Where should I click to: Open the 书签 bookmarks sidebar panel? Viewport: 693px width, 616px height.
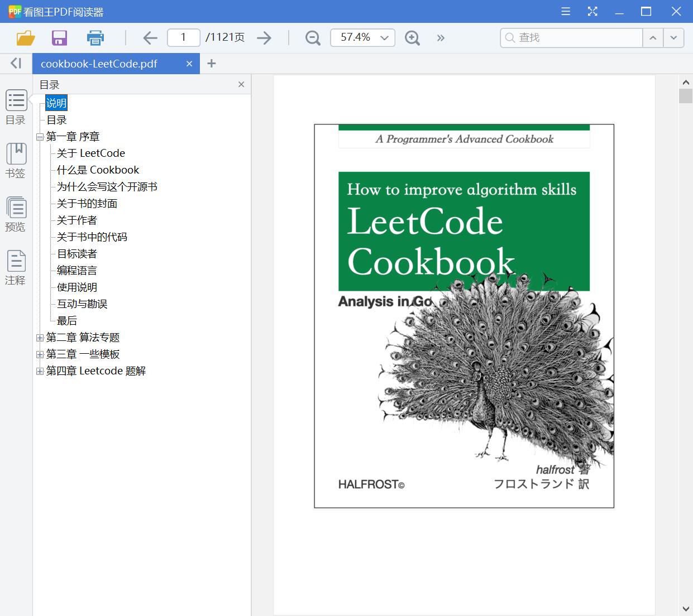[16, 161]
